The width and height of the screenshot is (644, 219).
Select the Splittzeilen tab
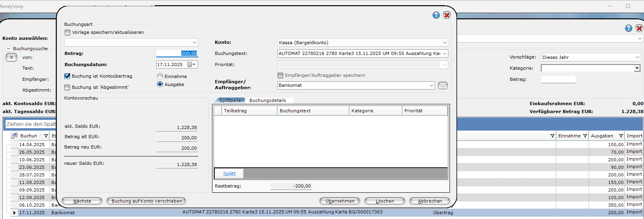pos(231,100)
